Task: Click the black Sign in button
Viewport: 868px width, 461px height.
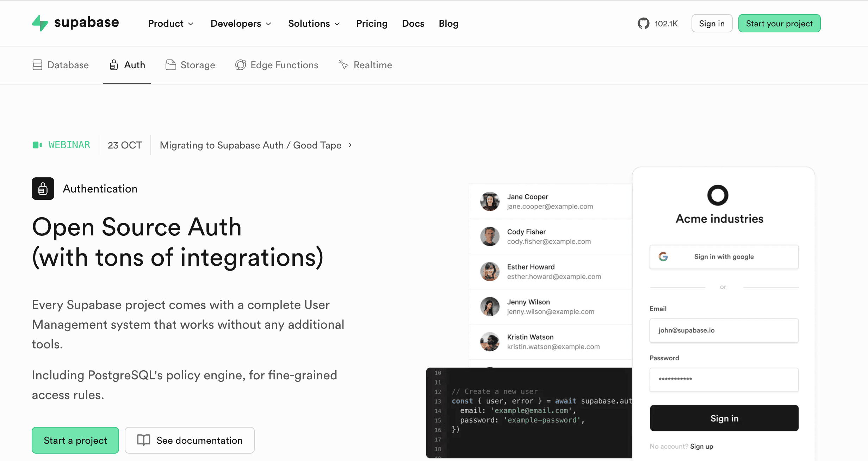Action: coord(724,418)
